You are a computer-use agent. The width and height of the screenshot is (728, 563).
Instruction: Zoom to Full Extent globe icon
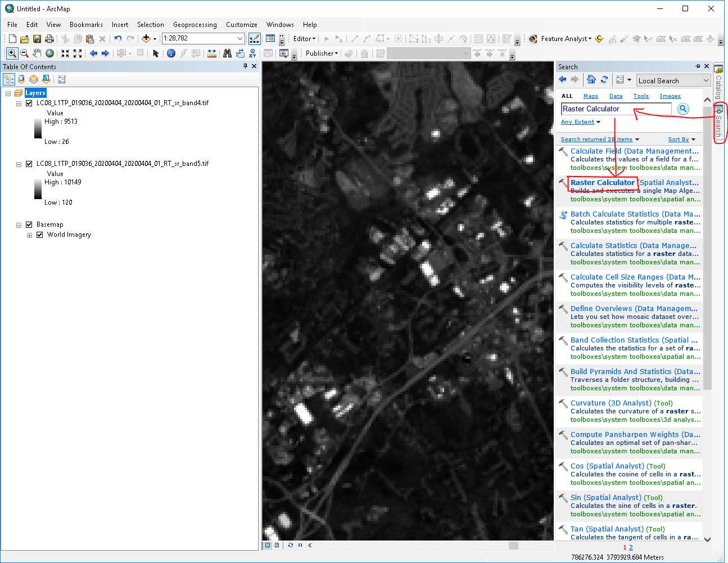[x=50, y=53]
